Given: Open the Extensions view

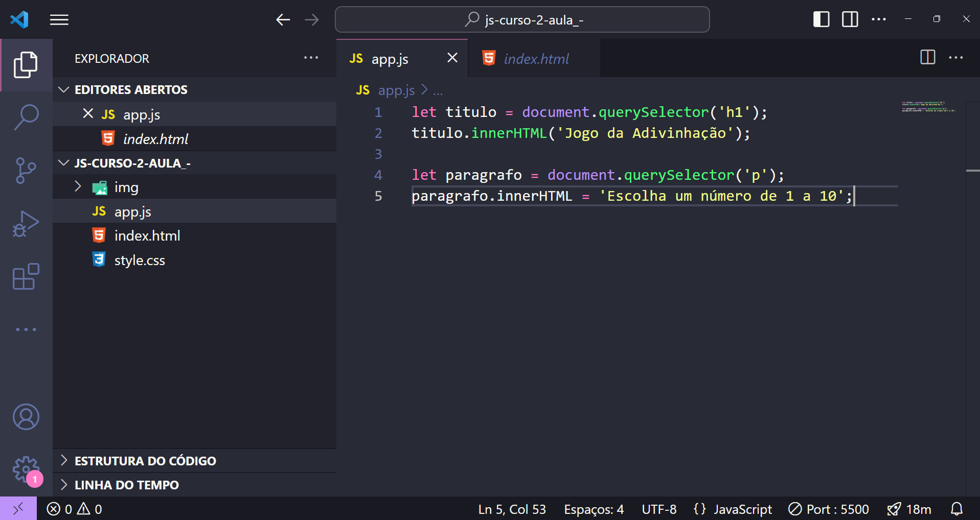Looking at the screenshot, I should [26, 277].
